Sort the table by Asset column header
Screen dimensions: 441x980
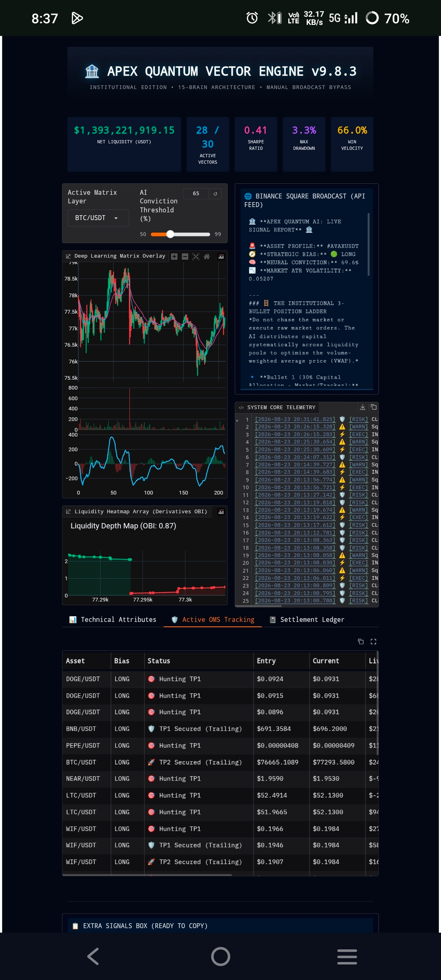tap(87, 661)
